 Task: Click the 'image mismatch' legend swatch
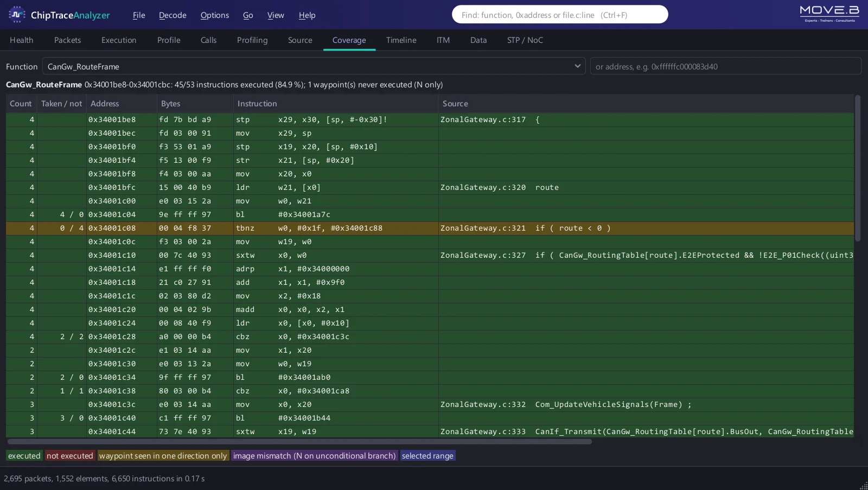pyautogui.click(x=314, y=456)
